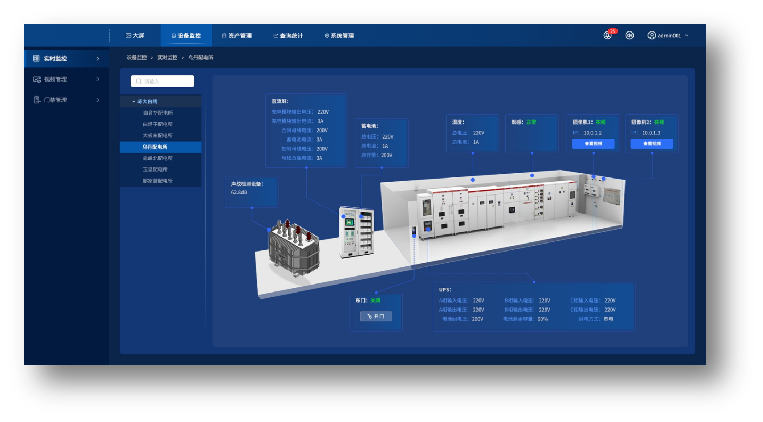Expand the 门禁管理 sidebar chevron
Image resolution: width=763 pixels, height=422 pixels.
click(98, 100)
